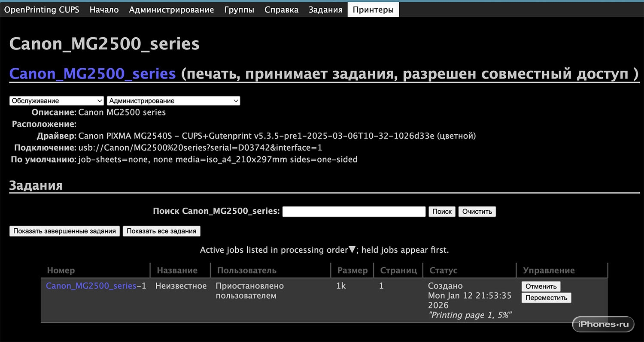This screenshot has height=342, width=644.
Task: Click the Подключение label
Action: click(45, 148)
